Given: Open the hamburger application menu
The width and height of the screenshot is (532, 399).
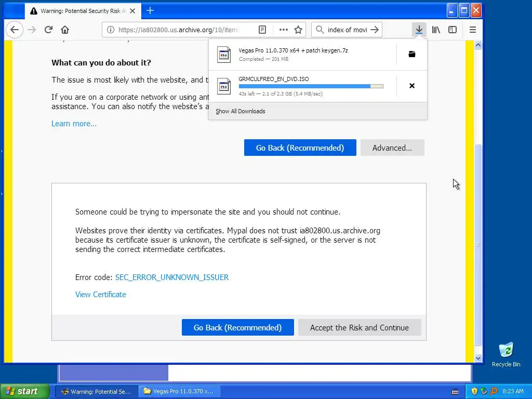Looking at the screenshot, I should pyautogui.click(x=473, y=30).
